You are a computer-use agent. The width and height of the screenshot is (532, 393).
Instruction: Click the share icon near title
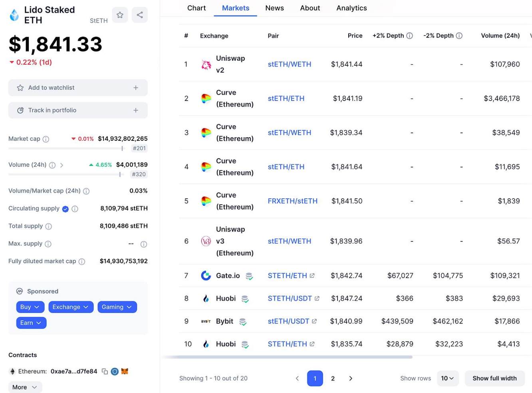pos(140,15)
